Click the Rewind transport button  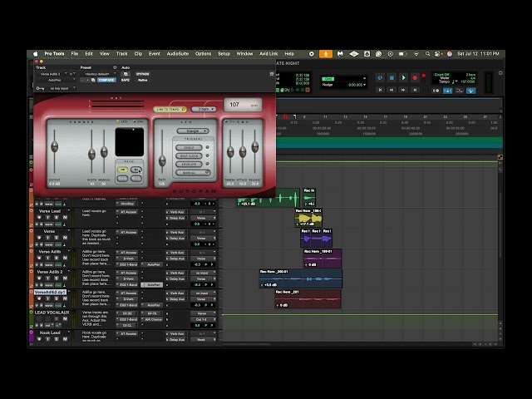coord(392,90)
